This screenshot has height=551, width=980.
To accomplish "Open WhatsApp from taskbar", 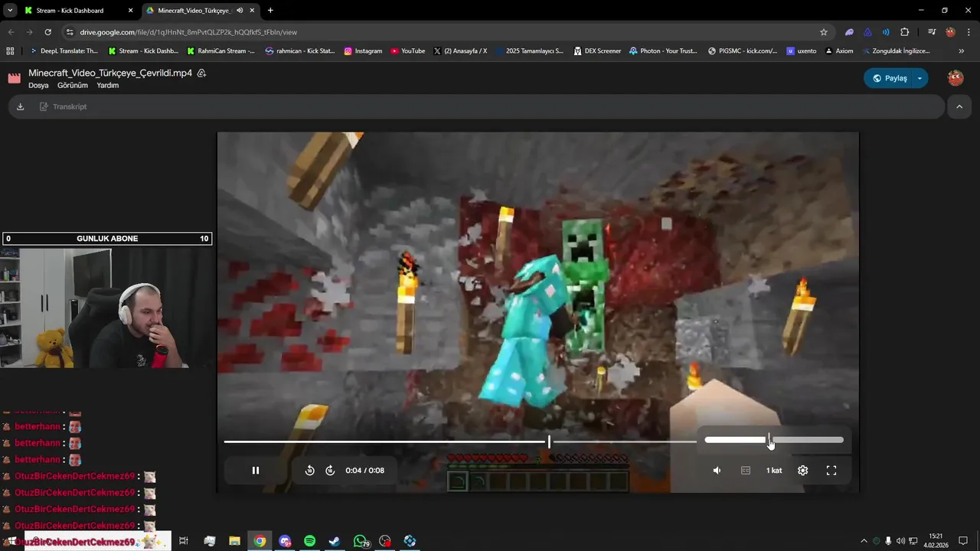I will pos(360,541).
